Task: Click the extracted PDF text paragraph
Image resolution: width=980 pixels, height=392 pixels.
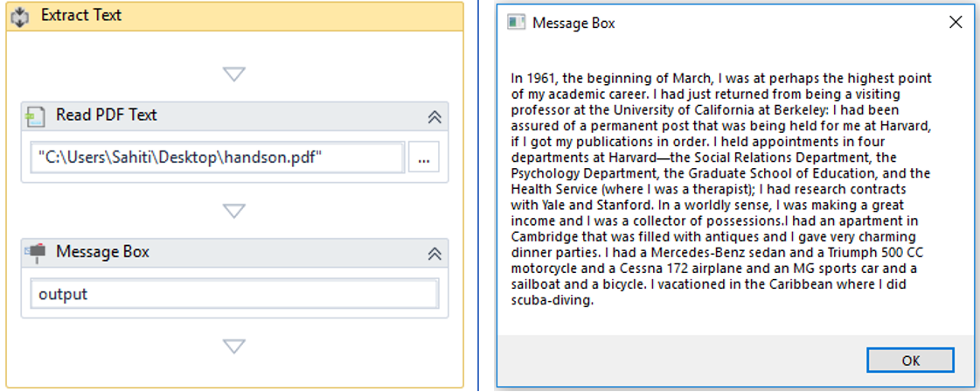Action: [x=721, y=190]
